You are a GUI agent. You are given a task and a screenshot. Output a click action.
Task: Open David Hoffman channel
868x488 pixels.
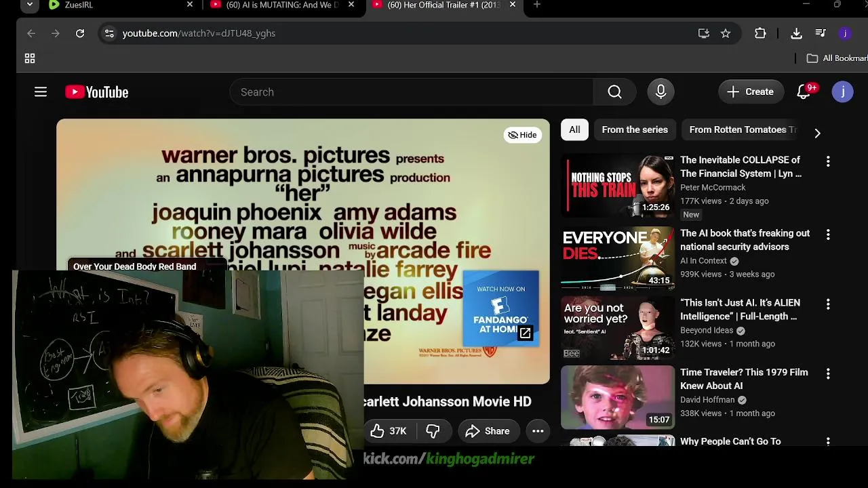pyautogui.click(x=707, y=400)
